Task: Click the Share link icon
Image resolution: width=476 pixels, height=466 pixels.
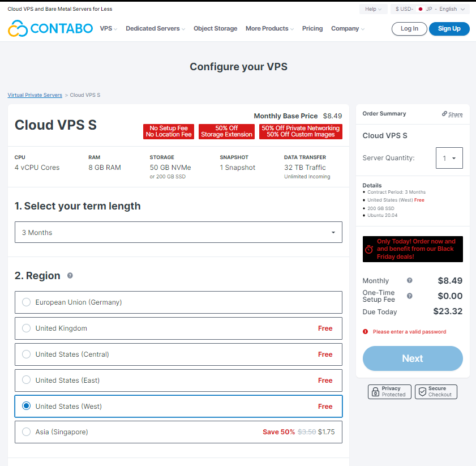Action: click(444, 114)
